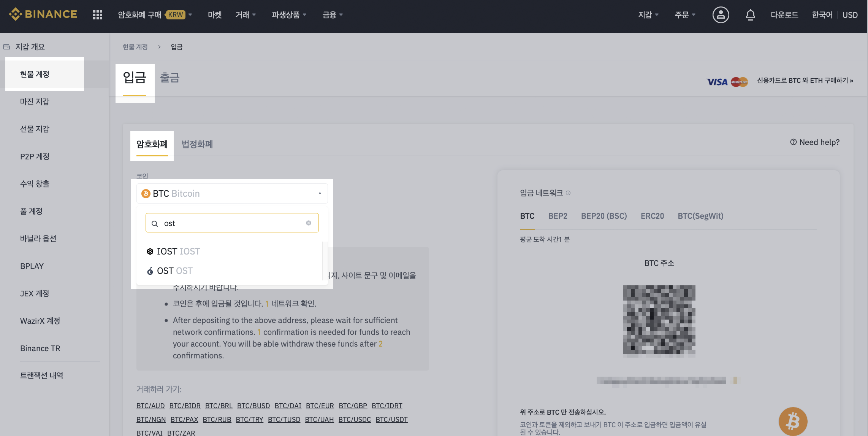Open the user profile icon
The image size is (868, 436).
721,15
